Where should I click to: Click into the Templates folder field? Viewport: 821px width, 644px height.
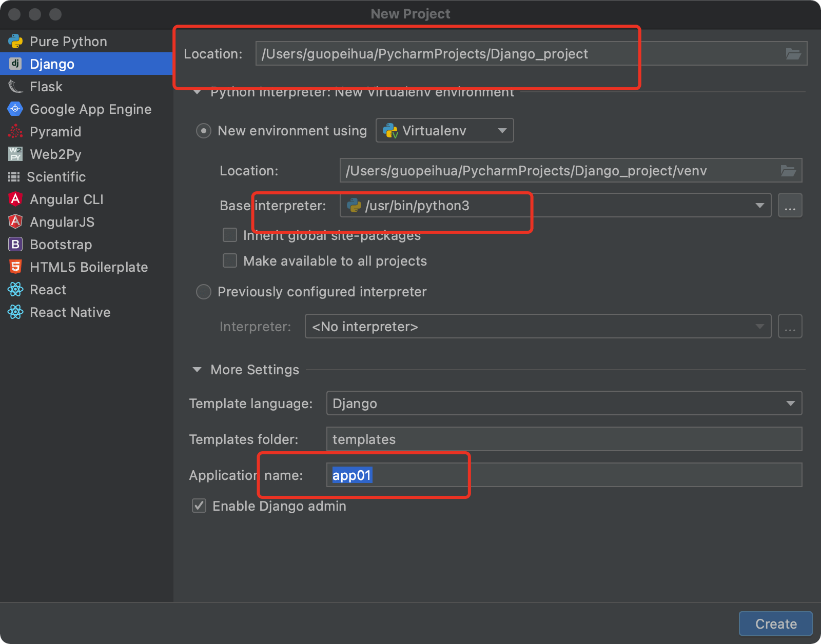564,439
